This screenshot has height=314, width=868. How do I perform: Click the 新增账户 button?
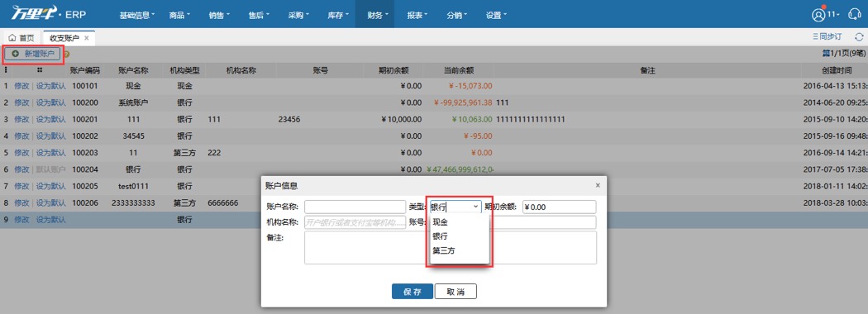(33, 54)
